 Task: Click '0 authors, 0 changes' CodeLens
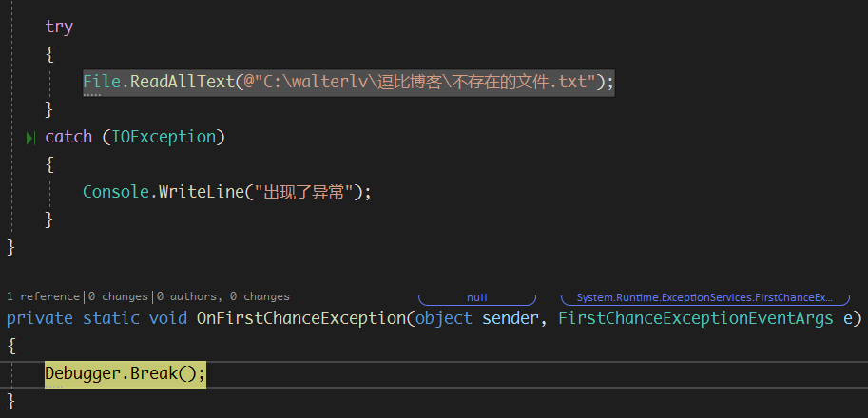pos(223,296)
